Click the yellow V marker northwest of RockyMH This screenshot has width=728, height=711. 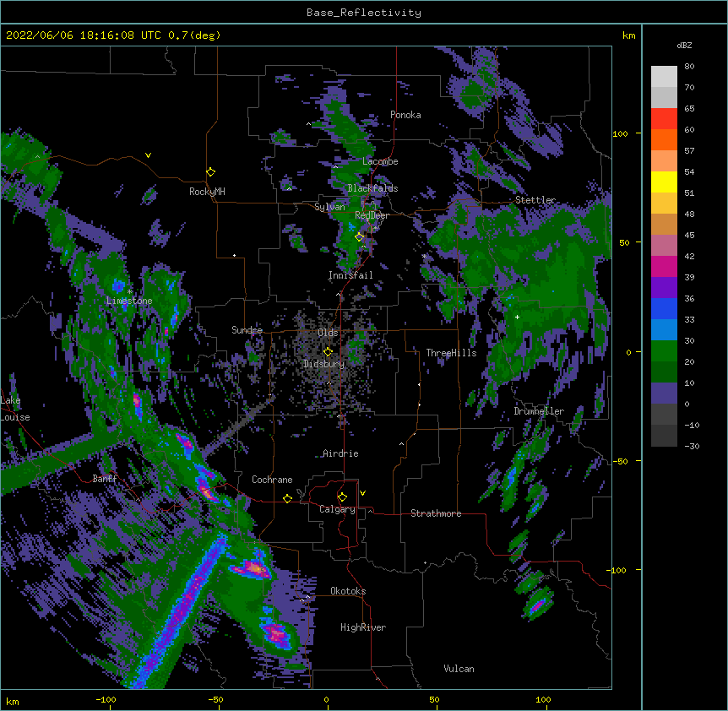(x=148, y=155)
